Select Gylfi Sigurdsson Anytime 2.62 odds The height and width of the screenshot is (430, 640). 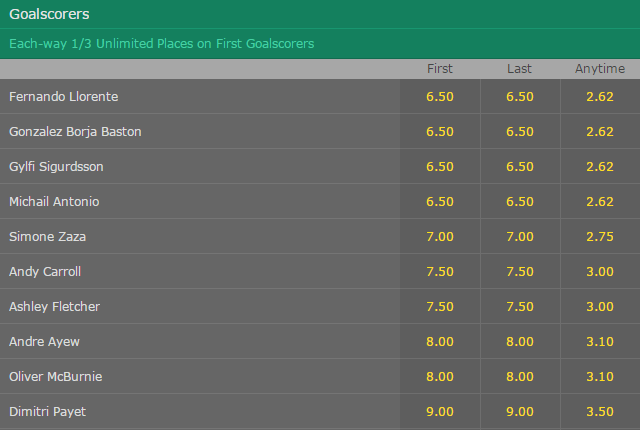click(600, 166)
